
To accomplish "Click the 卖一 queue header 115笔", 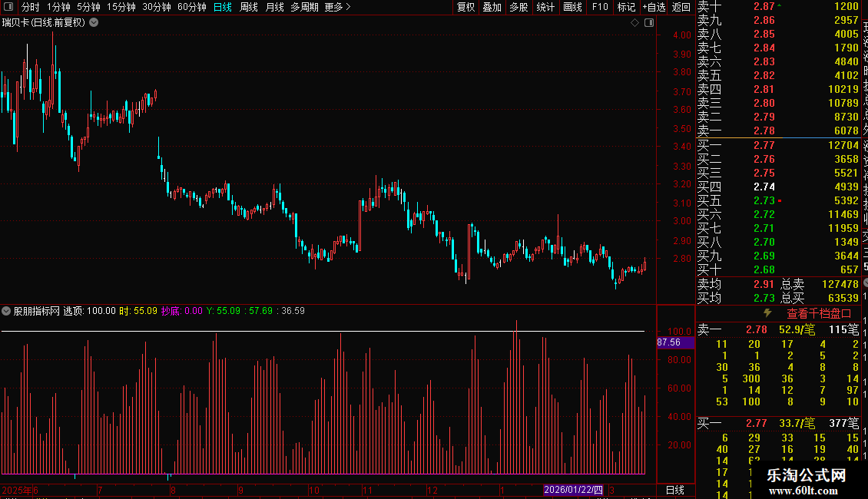I will (843, 329).
